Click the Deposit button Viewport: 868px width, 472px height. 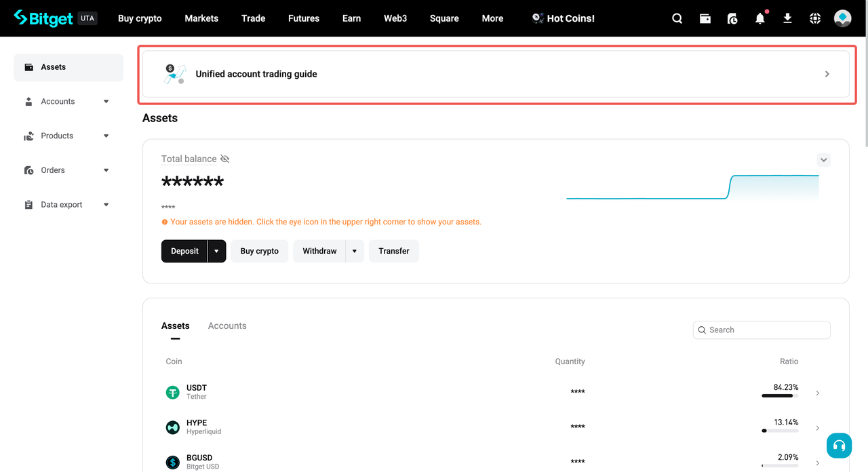pos(184,251)
